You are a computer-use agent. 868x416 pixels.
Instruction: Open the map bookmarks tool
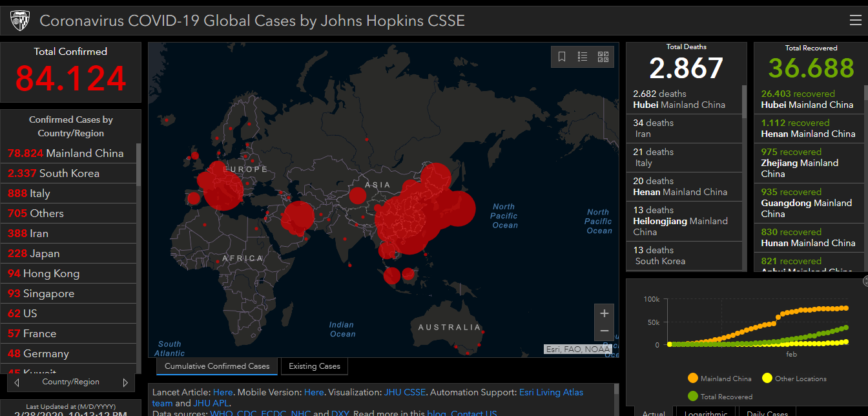[x=562, y=57]
